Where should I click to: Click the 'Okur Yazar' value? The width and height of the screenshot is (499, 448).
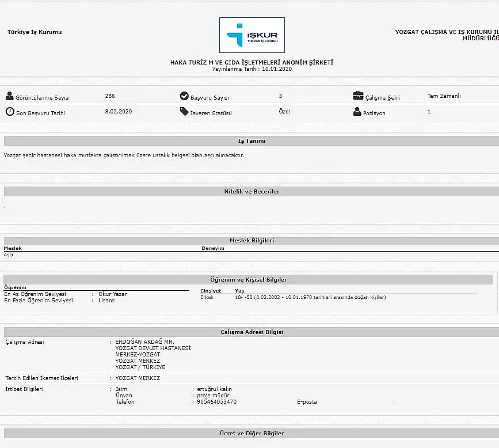coord(113,294)
